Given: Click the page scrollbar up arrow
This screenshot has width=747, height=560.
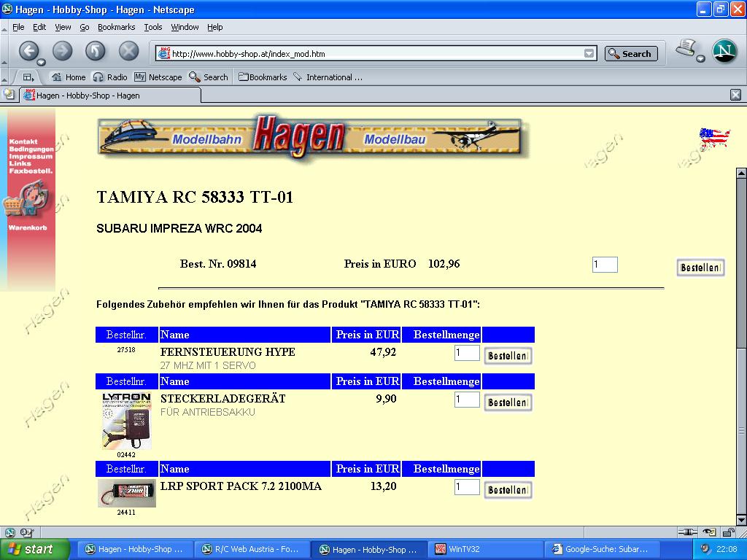Looking at the screenshot, I should pos(741,174).
